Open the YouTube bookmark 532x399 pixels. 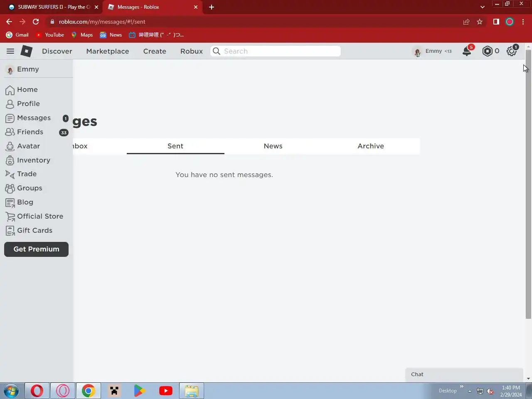[50, 35]
